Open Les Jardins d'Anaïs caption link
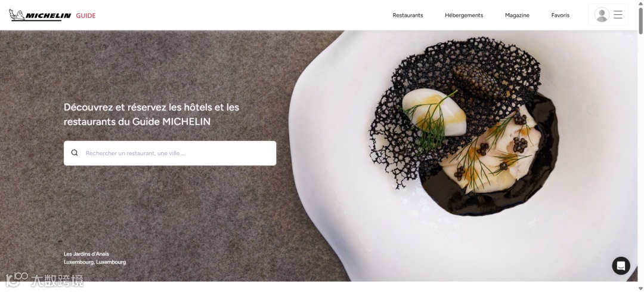This screenshot has width=644, height=292. 86,254
